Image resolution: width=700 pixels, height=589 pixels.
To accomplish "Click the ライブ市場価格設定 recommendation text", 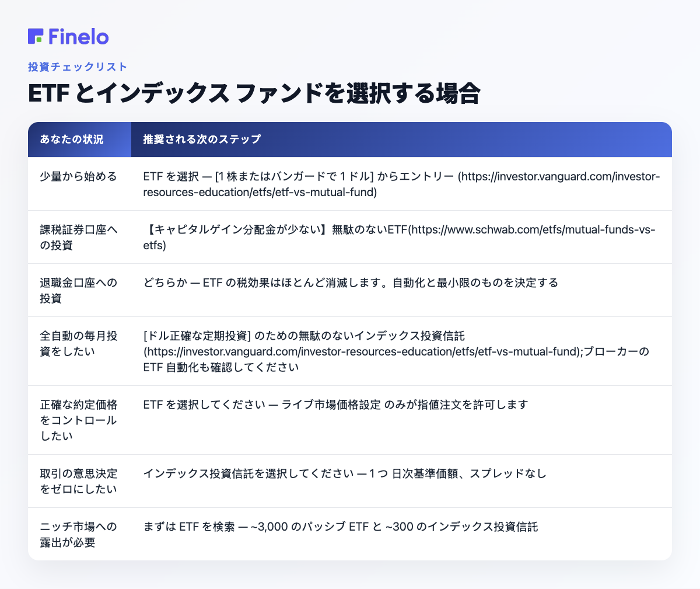I will tap(331, 405).
